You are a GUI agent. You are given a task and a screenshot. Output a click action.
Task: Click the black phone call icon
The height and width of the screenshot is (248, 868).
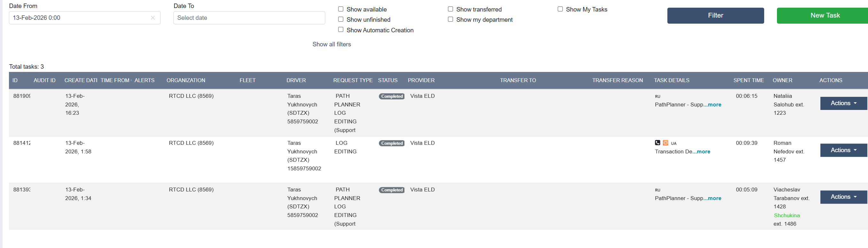657,143
